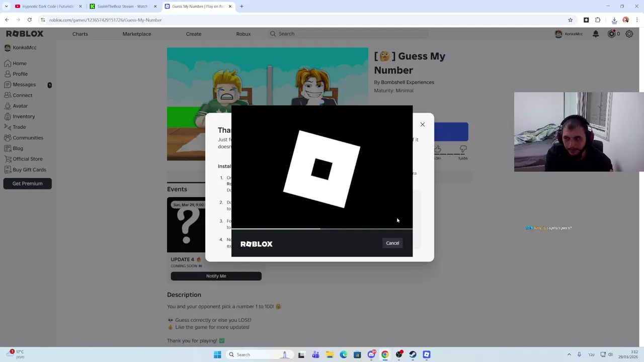Screen dimensions: 644x362
Task: Open File Explorer from taskbar
Action: tap(330, 354)
